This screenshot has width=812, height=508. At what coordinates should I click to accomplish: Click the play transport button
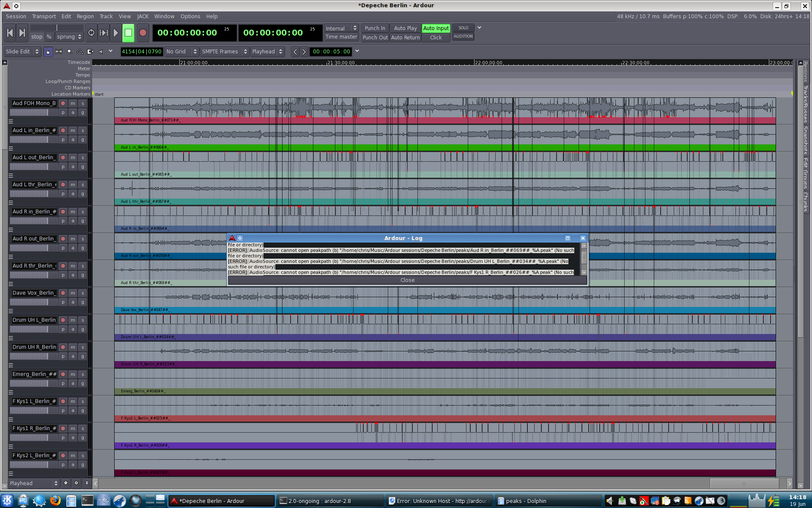pos(115,33)
